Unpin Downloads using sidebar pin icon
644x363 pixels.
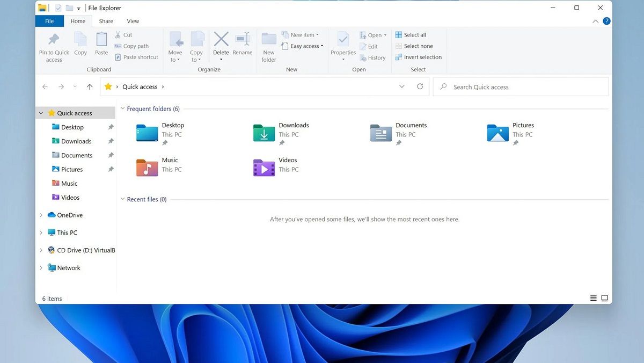[111, 141]
